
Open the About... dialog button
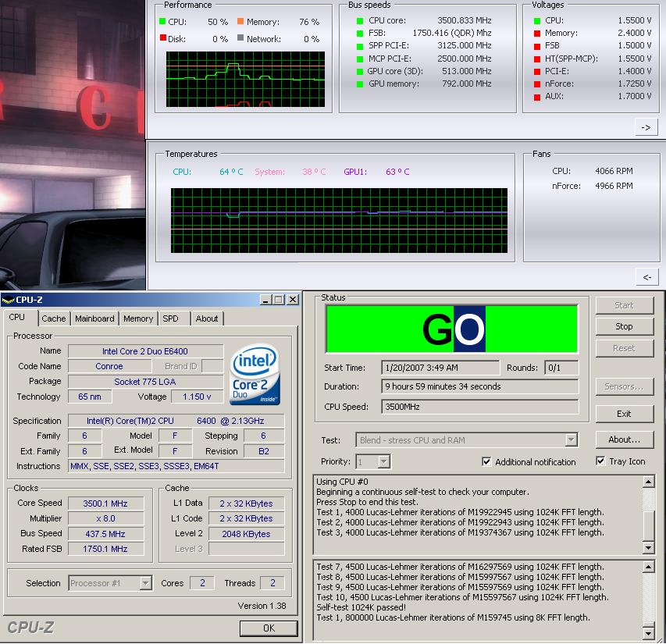tap(624, 439)
